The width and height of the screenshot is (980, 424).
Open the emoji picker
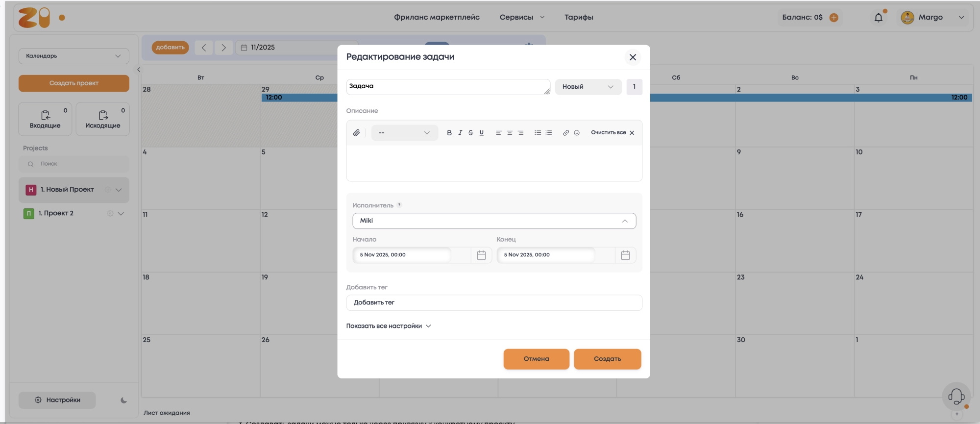click(577, 133)
